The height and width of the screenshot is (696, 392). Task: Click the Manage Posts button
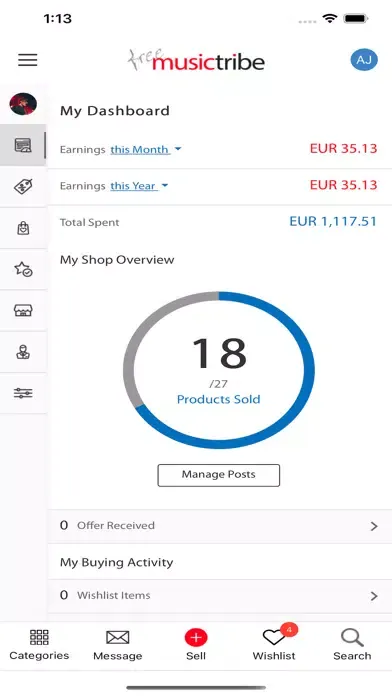coord(218,475)
